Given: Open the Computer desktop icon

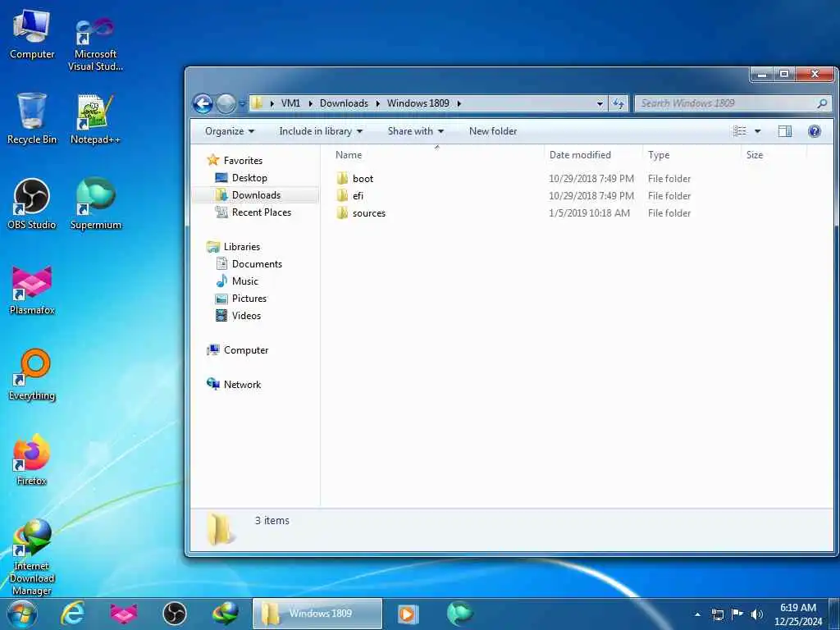Looking at the screenshot, I should pos(32,34).
